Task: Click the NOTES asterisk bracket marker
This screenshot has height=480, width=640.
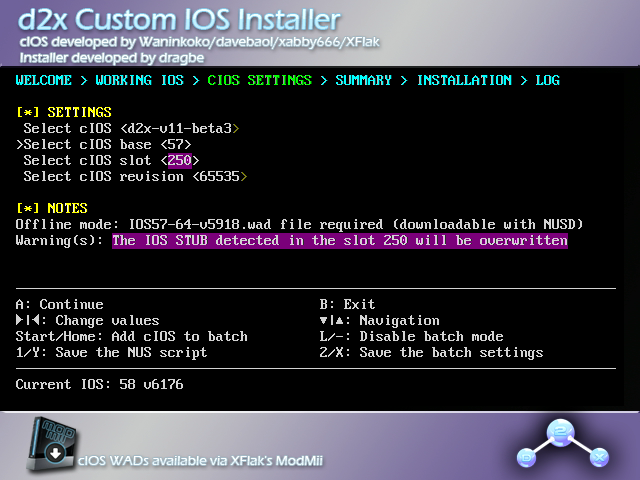Action: 28,208
